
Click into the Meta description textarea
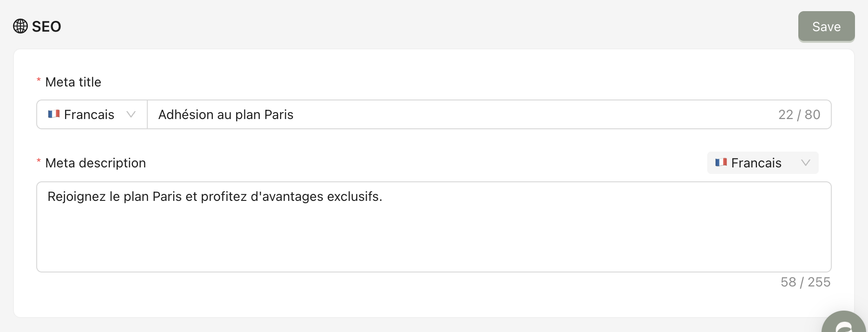click(434, 232)
